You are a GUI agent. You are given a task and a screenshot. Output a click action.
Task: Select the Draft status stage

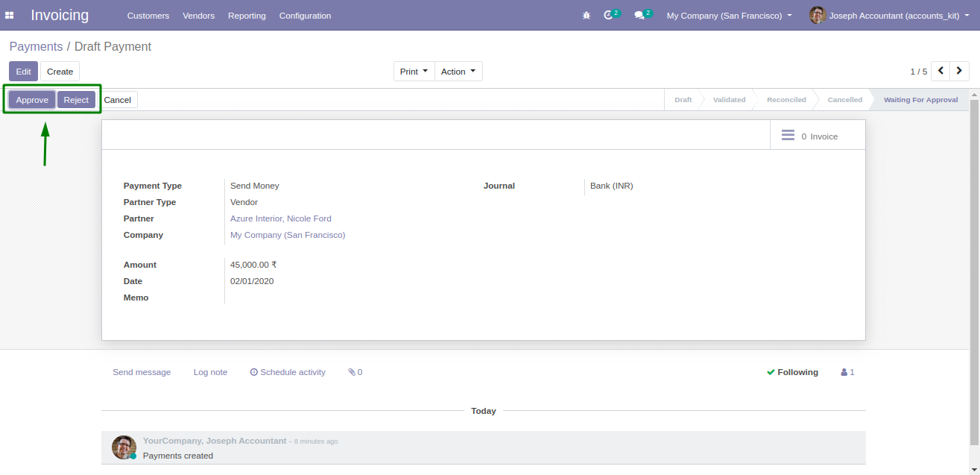click(683, 99)
